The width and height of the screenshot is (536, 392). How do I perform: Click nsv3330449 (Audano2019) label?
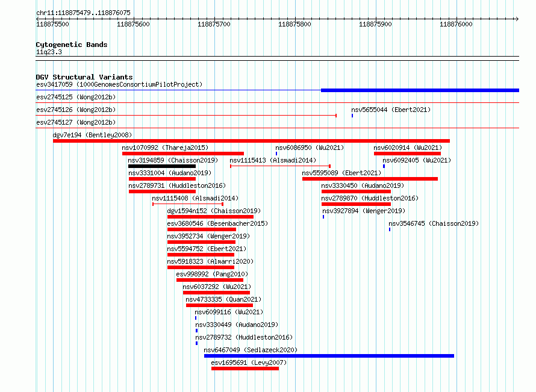click(x=237, y=325)
